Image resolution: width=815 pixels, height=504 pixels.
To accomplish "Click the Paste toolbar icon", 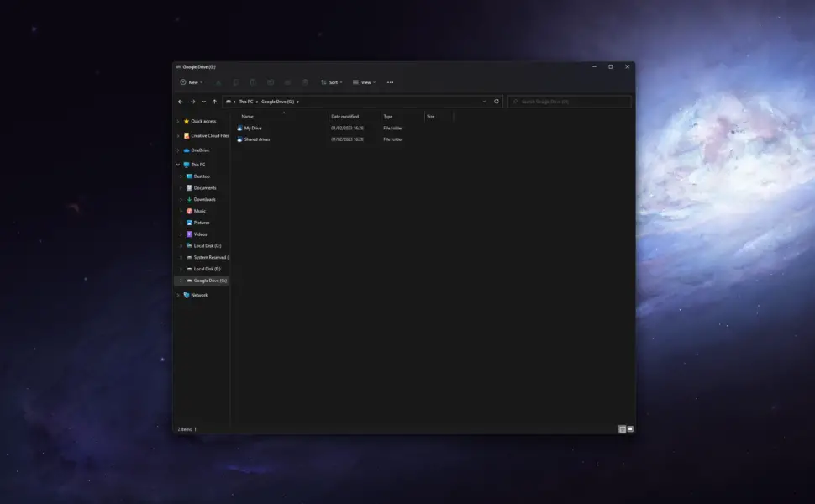I will [x=253, y=82].
